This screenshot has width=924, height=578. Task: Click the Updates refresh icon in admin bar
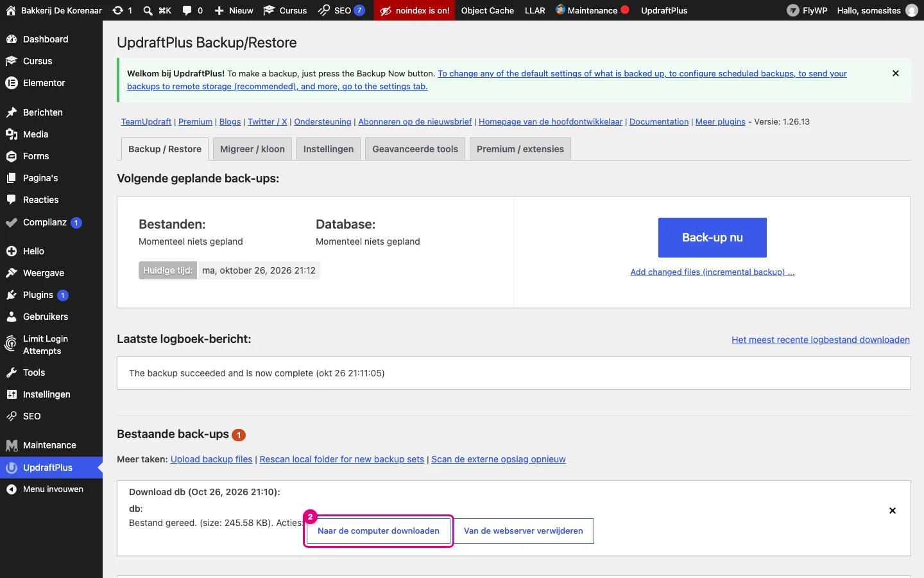point(118,10)
